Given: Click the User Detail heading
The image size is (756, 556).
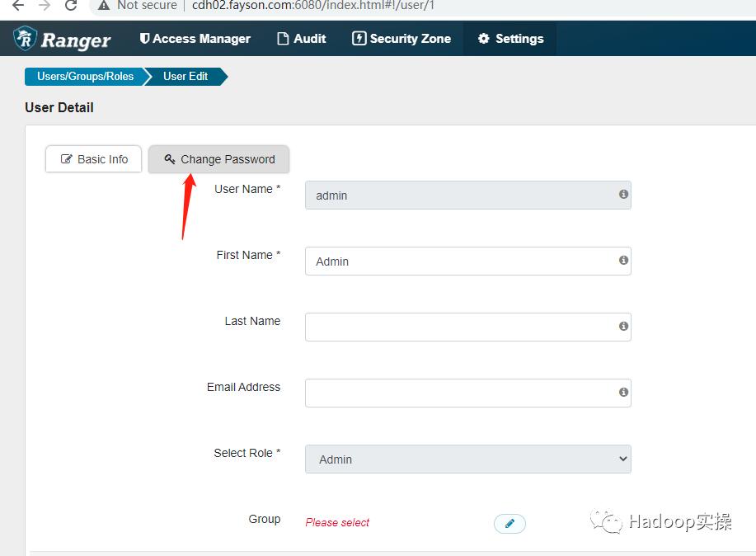Looking at the screenshot, I should (x=59, y=107).
